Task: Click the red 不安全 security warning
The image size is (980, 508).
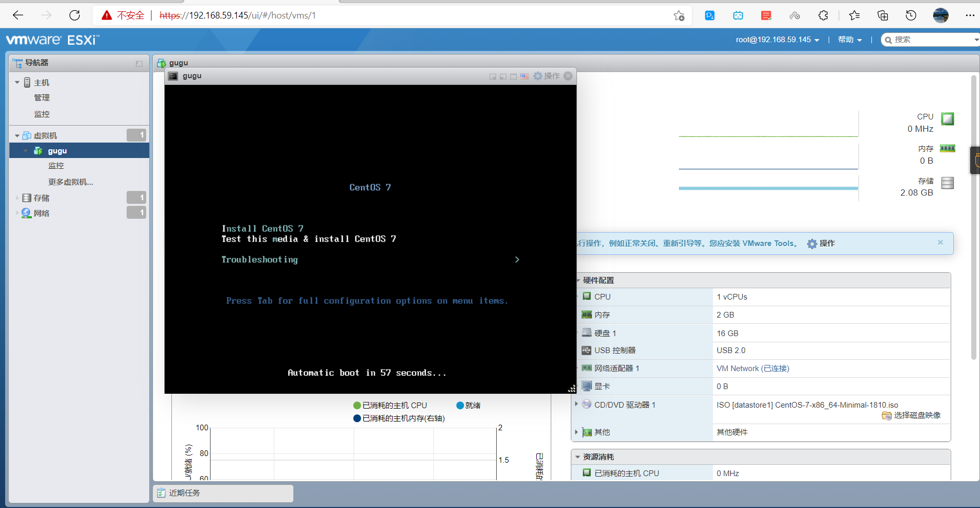Action: pyautogui.click(x=123, y=15)
